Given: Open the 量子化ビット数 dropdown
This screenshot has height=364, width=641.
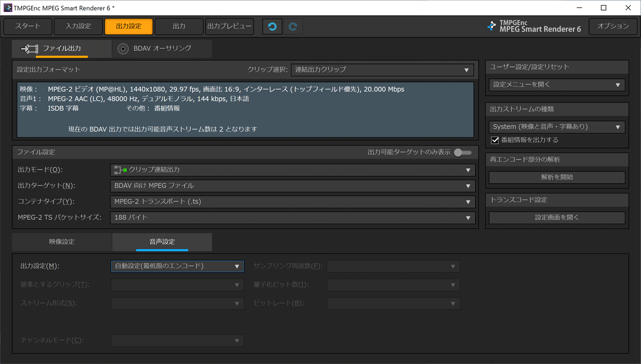Looking at the screenshot, I should point(394,285).
